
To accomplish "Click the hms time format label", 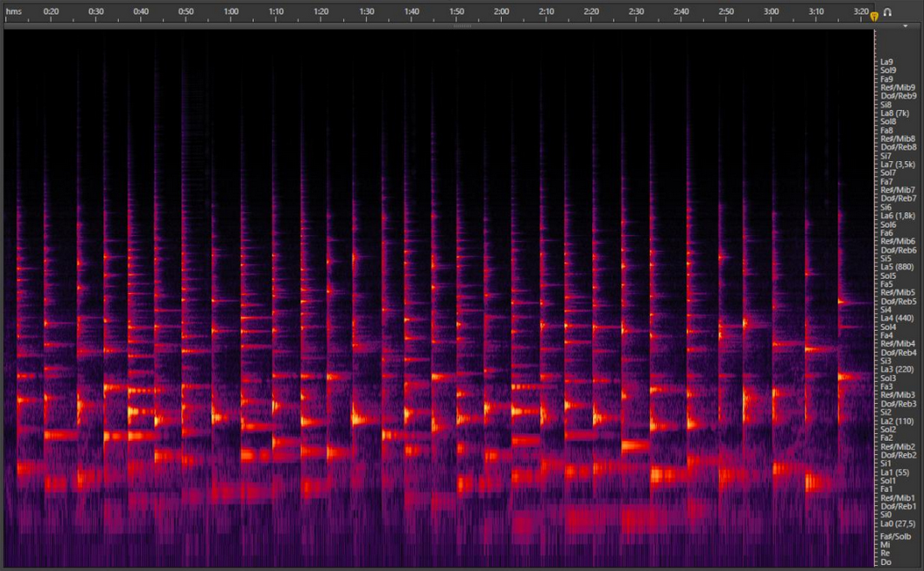I will pyautogui.click(x=14, y=12).
